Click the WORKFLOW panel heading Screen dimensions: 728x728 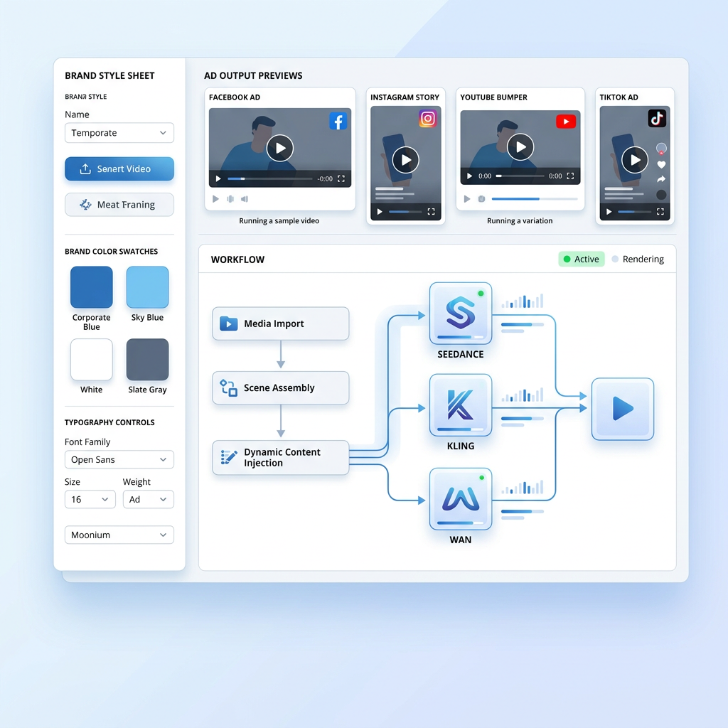click(237, 259)
